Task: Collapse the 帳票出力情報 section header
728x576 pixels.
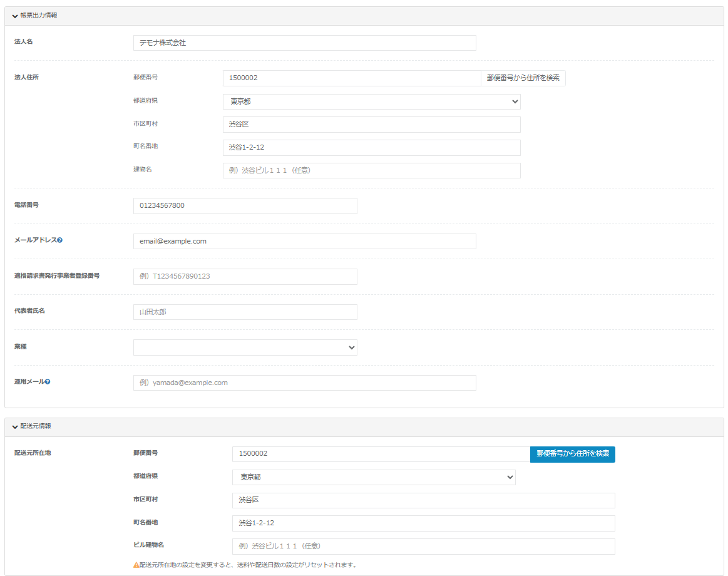Action: coord(35,16)
